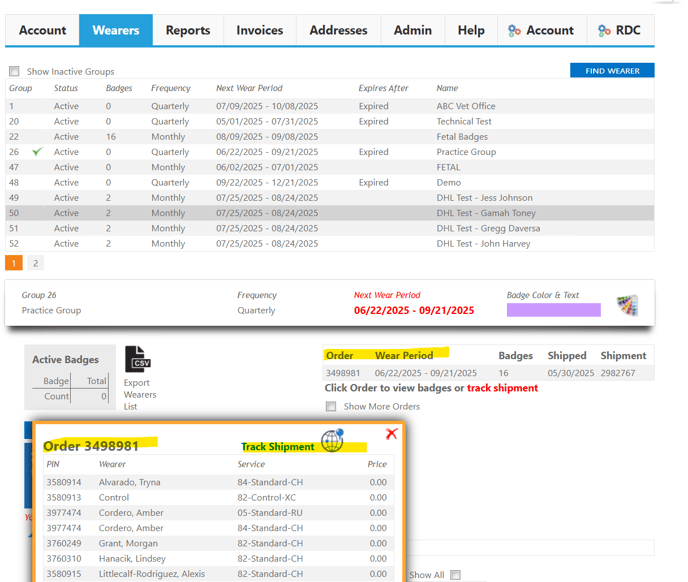Select DHL Test - Gamah Toney row
The height and width of the screenshot is (582, 688).
pos(330,213)
